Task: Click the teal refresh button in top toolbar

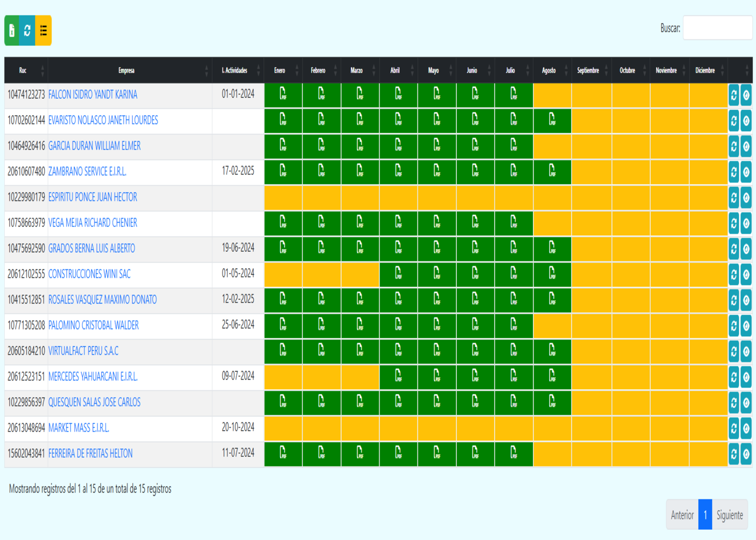Action: 27,30
